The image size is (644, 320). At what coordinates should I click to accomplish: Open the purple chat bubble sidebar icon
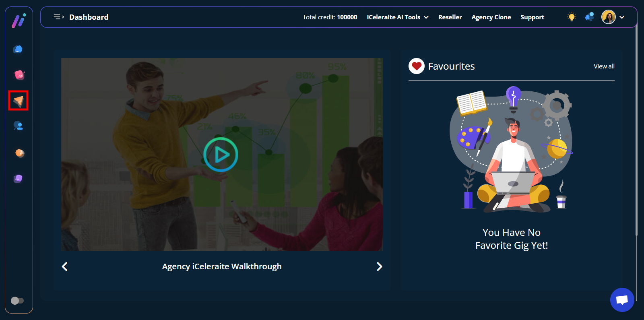click(18, 178)
